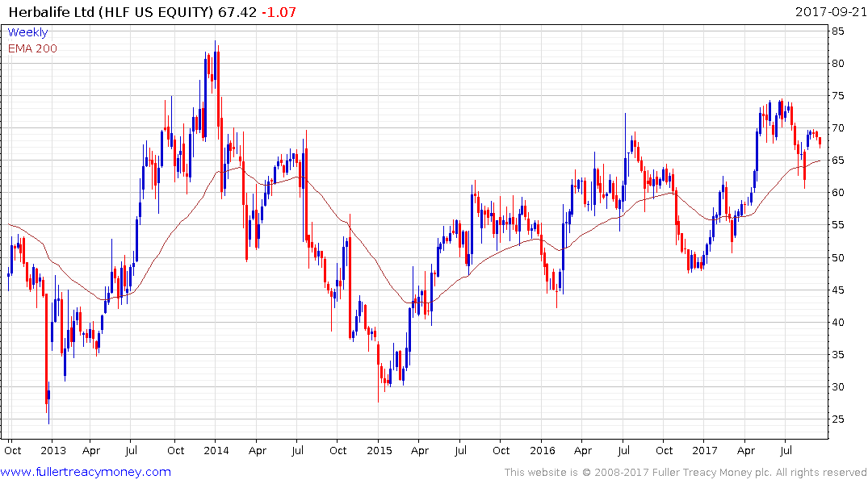Click the 70 price axis label
The width and height of the screenshot is (868, 484).
(838, 127)
